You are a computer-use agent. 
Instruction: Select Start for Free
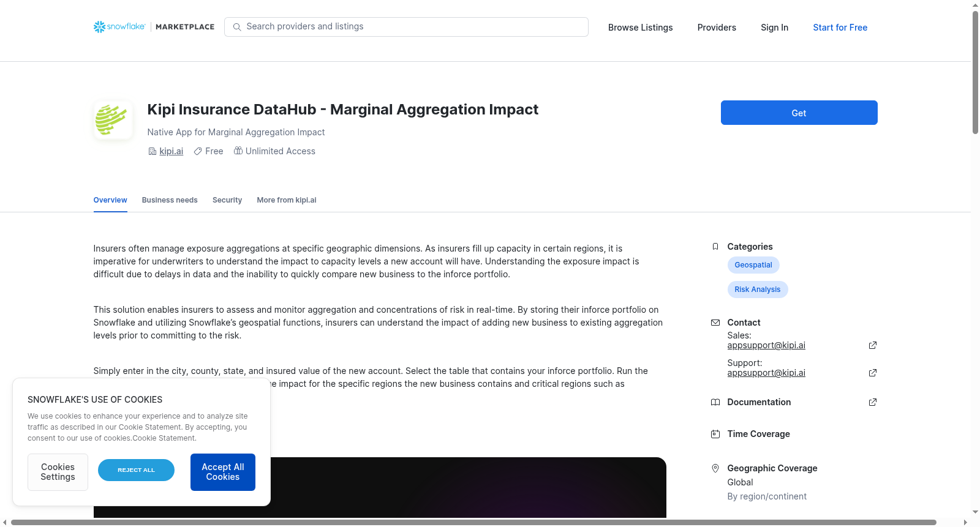pyautogui.click(x=840, y=28)
